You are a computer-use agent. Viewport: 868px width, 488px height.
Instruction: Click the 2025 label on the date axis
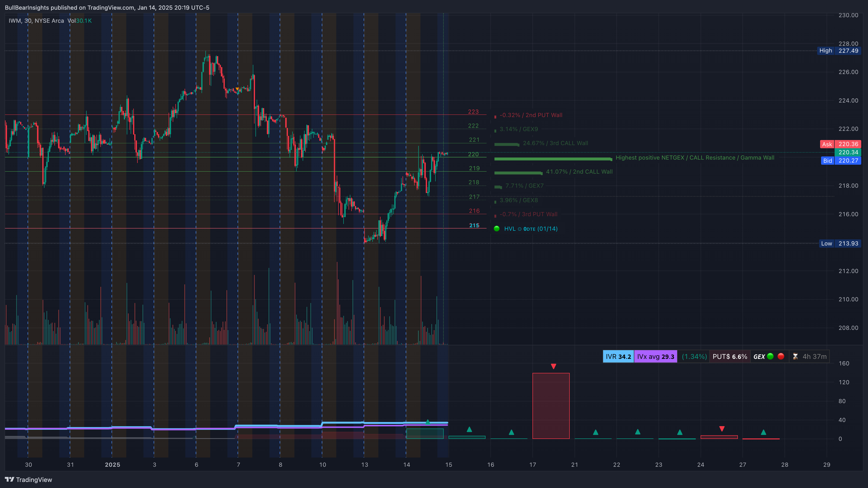(112, 465)
